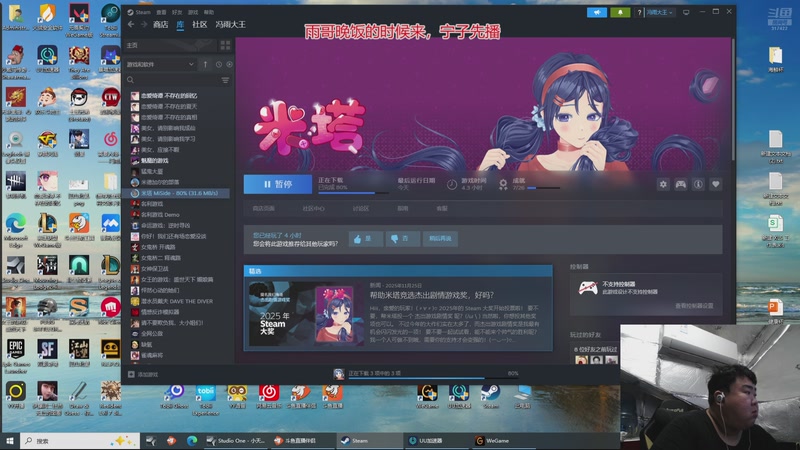
Task: Toggle the sort direction up-arrow
Action: (x=205, y=64)
